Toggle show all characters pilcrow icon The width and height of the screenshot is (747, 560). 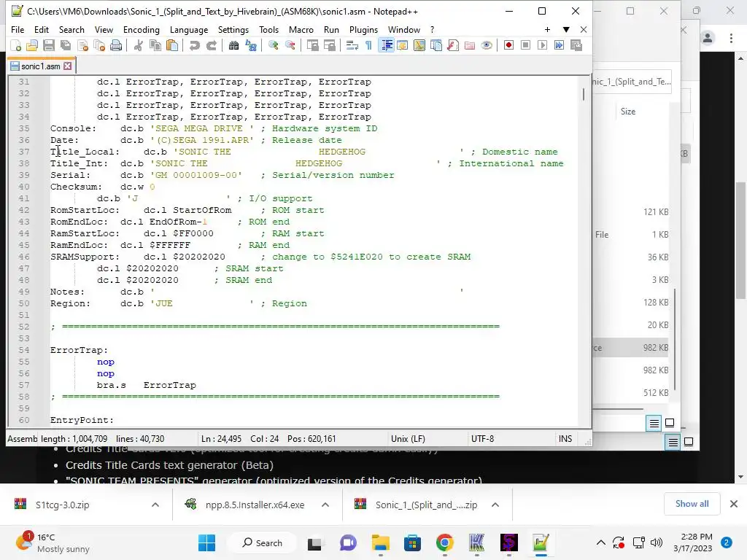(x=368, y=45)
